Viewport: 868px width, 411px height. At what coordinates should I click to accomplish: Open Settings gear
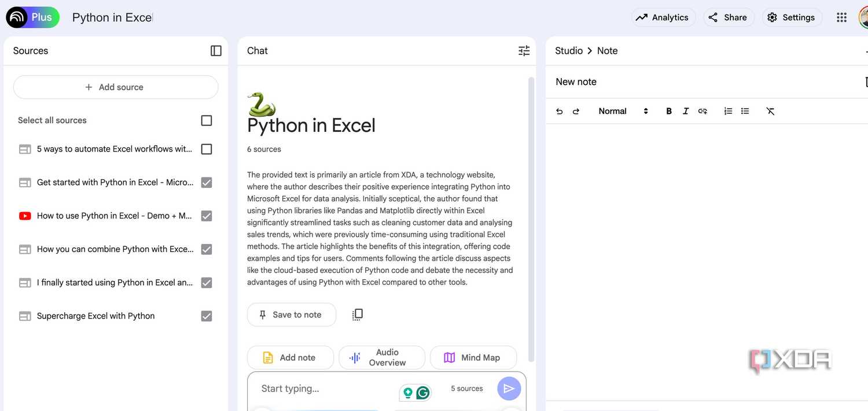coord(792,17)
